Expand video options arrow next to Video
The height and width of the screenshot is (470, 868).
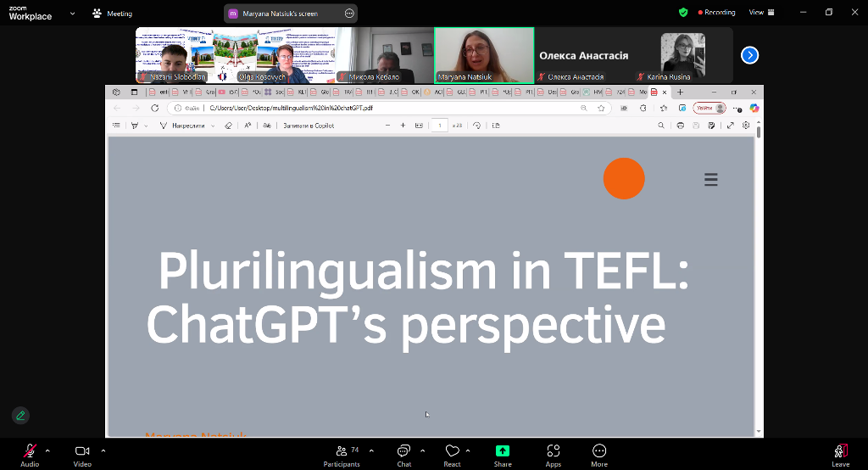click(x=103, y=450)
